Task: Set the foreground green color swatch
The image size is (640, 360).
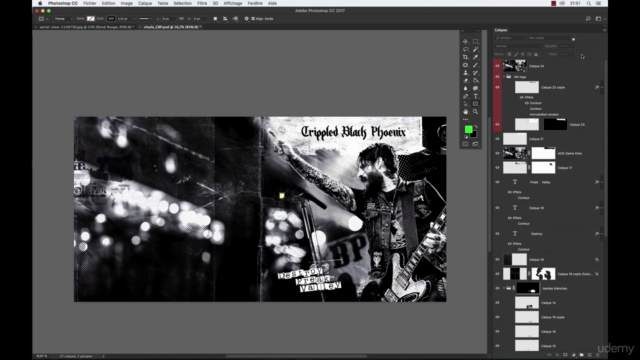Action: pos(468,129)
